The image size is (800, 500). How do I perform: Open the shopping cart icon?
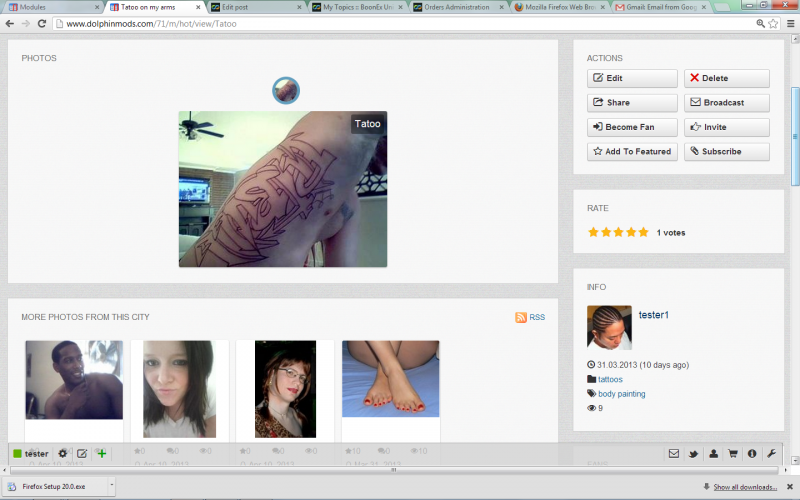[733, 453]
